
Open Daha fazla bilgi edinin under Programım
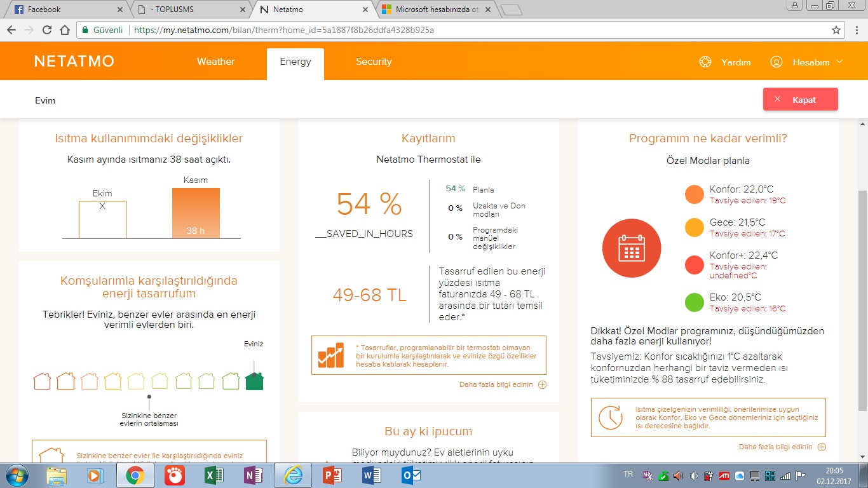[x=776, y=447]
